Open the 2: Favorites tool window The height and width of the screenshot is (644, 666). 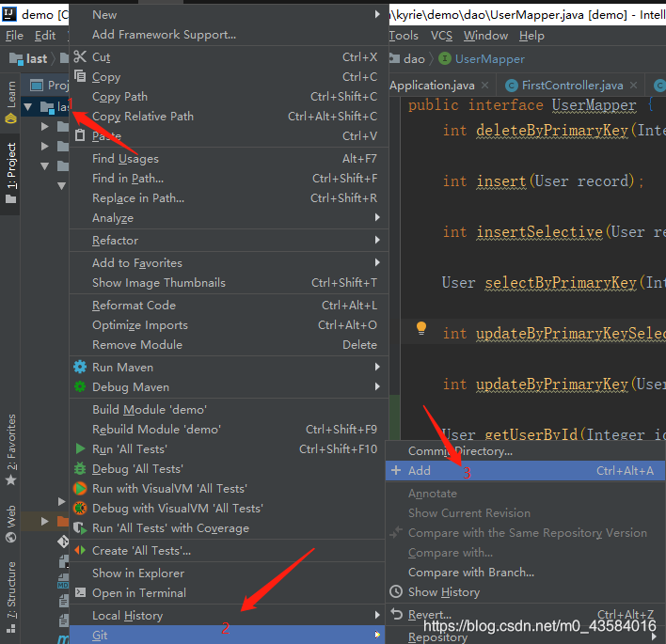10,449
